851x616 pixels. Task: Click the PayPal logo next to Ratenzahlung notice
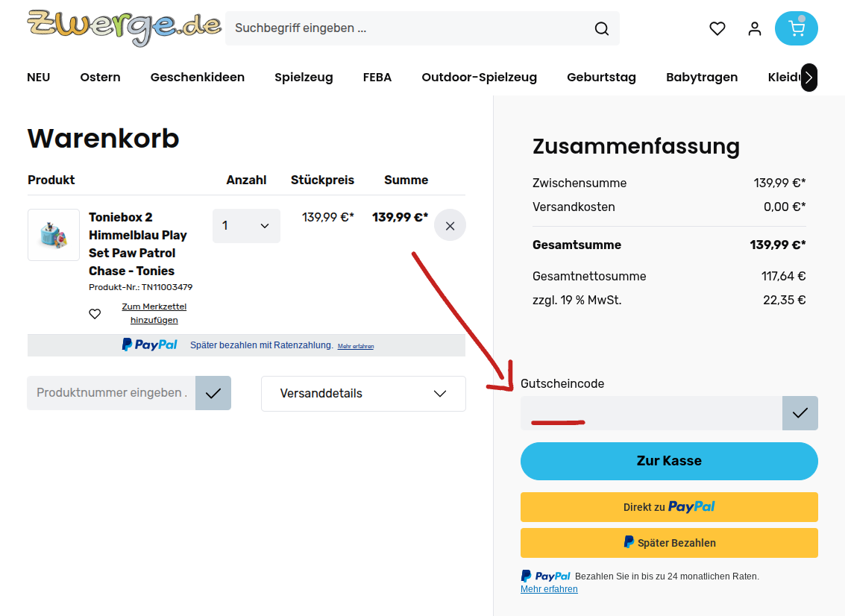(x=149, y=345)
